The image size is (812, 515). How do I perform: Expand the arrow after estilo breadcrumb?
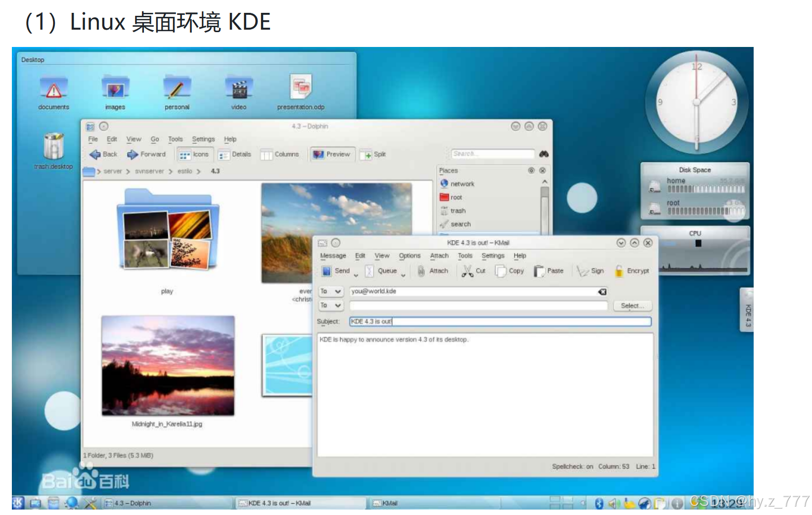(199, 172)
